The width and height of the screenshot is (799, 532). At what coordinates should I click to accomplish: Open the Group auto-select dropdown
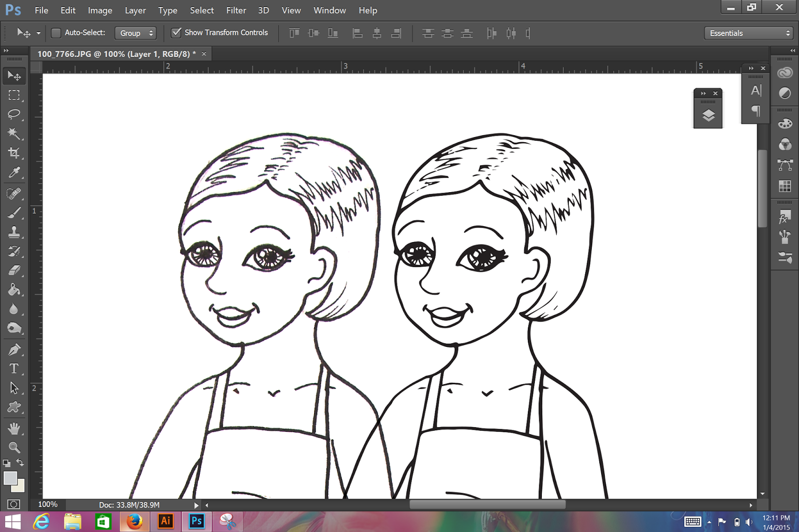click(x=136, y=33)
